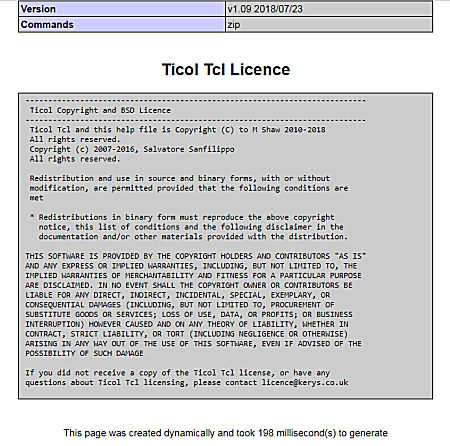Select the 'zip' command value cell
This screenshot has height=446, width=450.
coord(329,24)
